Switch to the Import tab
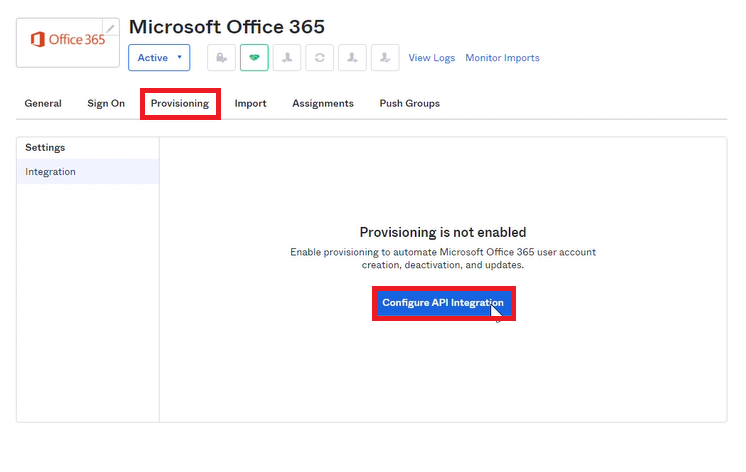746x472 pixels. click(x=250, y=103)
